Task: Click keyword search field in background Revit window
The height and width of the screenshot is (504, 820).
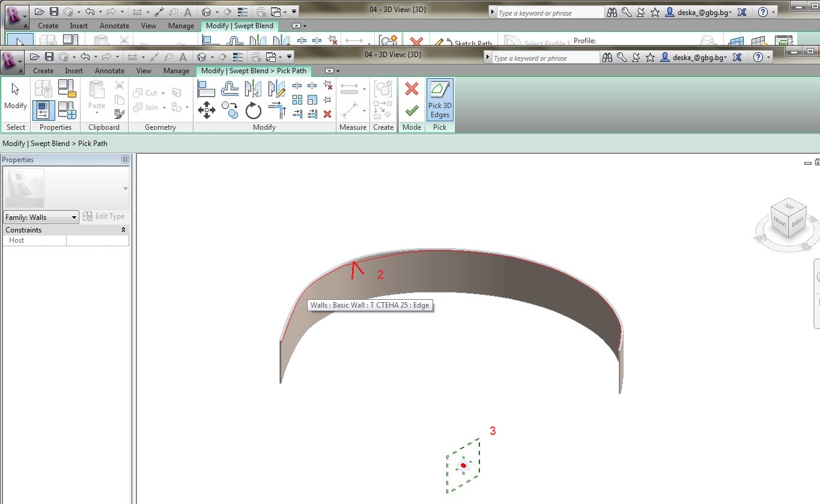Action: (x=550, y=13)
